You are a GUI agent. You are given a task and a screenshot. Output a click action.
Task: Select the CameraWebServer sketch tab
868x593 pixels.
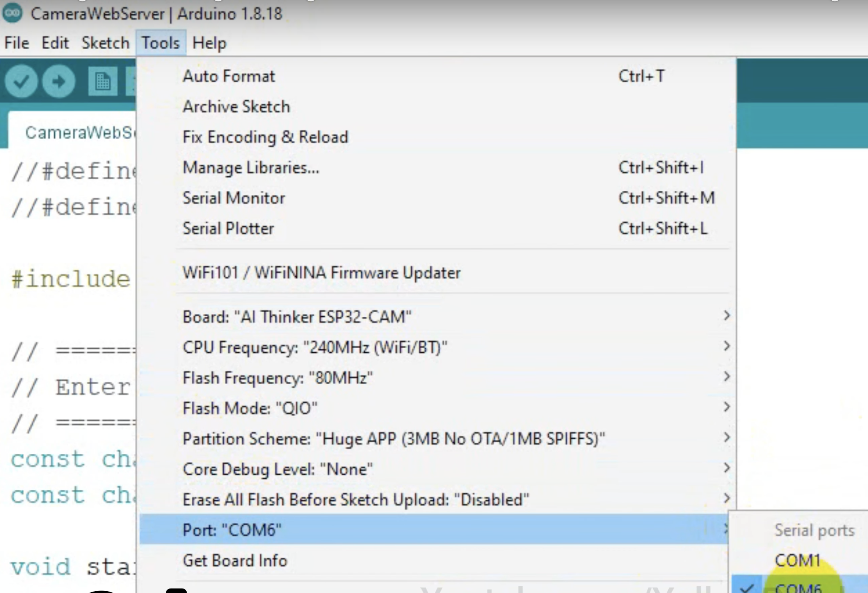point(78,133)
